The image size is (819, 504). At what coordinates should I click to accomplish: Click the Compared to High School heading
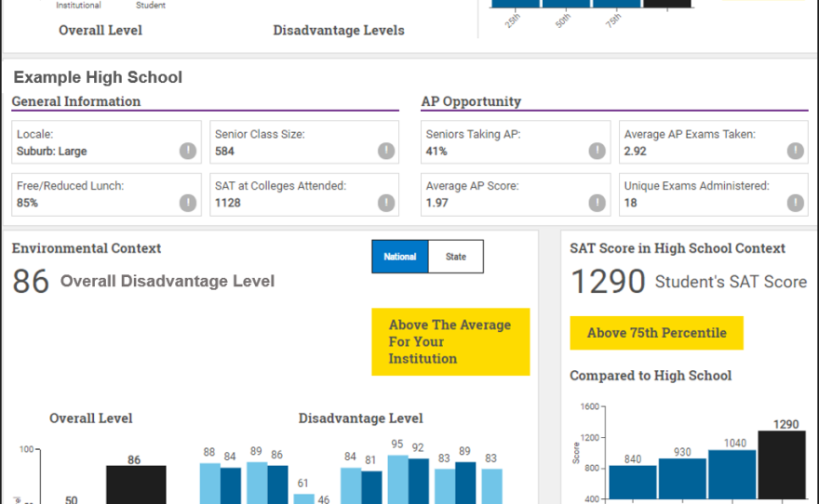(x=651, y=376)
